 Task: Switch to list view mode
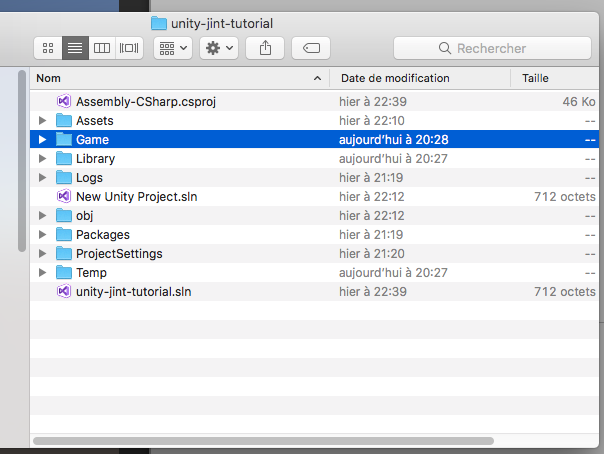(x=74, y=48)
